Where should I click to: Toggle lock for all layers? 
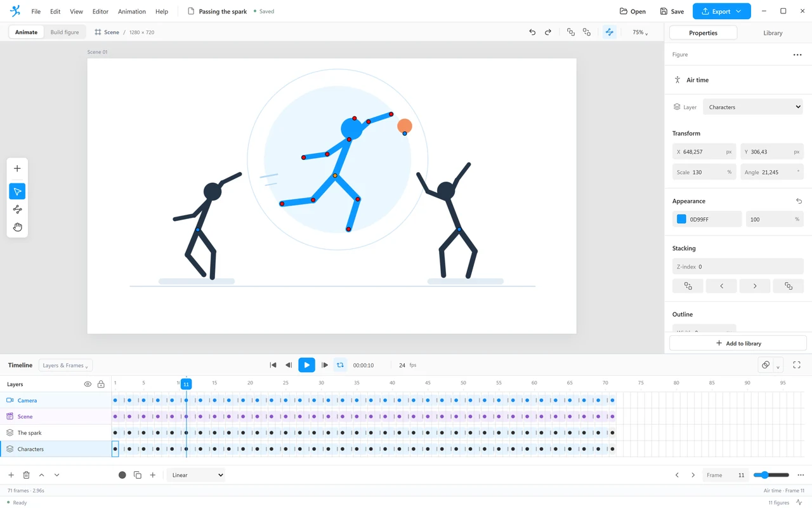point(101,384)
